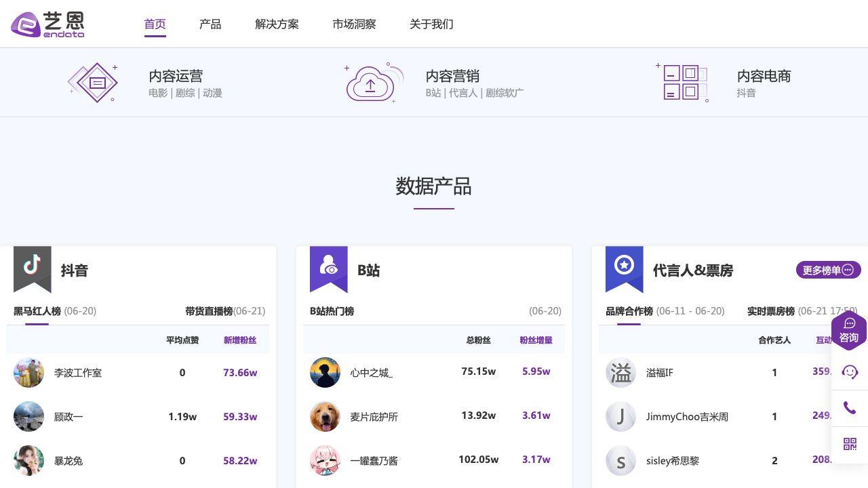Click the customer service headset icon
Image resolution: width=868 pixels, height=488 pixels.
click(x=850, y=372)
